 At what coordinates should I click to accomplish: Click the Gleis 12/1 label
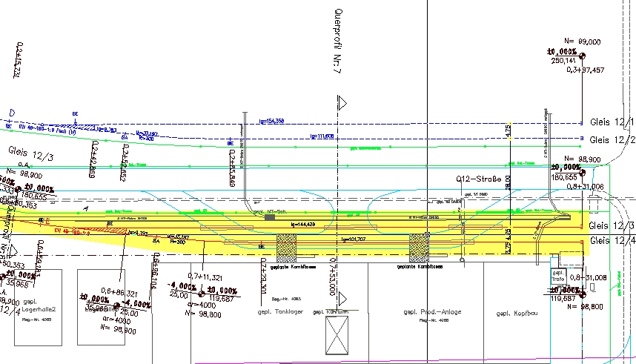[x=612, y=122]
